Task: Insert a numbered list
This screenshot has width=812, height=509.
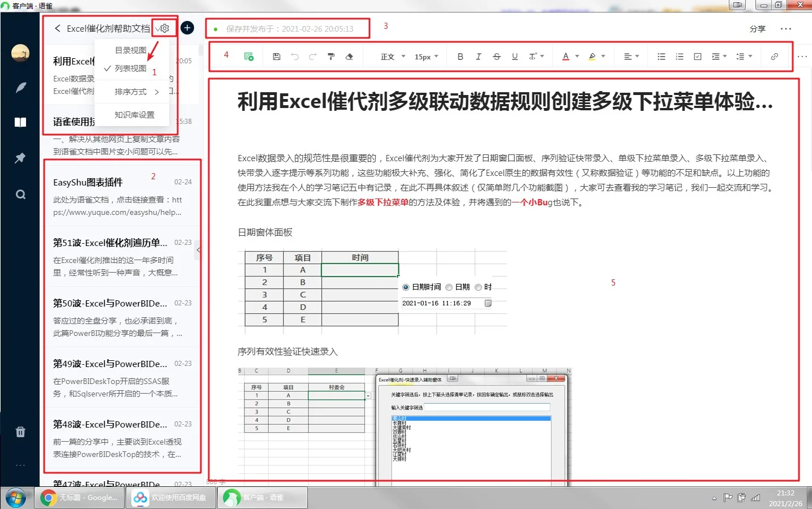Action: (680, 57)
